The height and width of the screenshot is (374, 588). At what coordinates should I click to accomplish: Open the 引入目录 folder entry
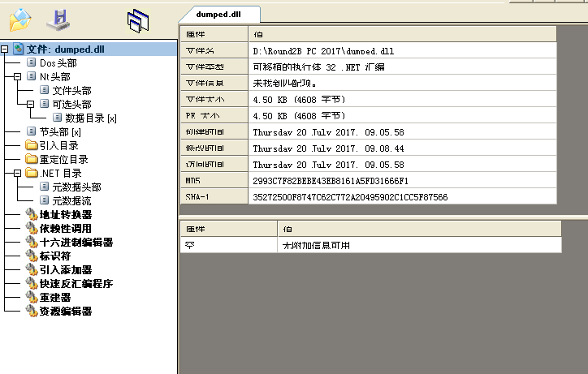click(58, 145)
